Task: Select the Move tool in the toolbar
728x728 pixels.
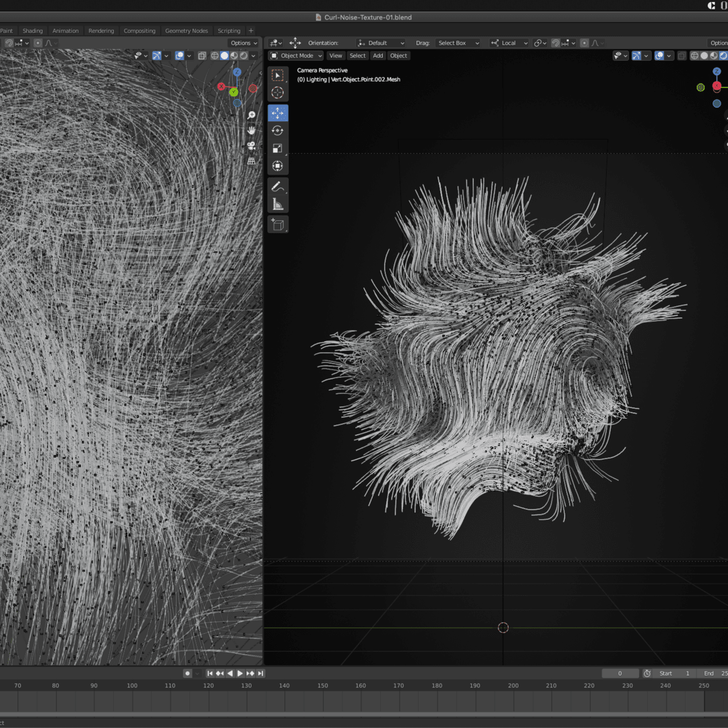Action: coord(278,113)
